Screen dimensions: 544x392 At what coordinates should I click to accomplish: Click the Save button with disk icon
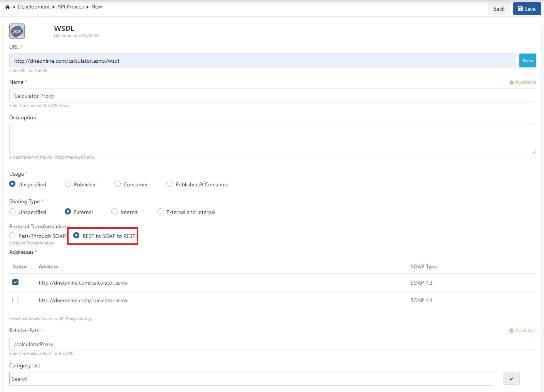(527, 9)
